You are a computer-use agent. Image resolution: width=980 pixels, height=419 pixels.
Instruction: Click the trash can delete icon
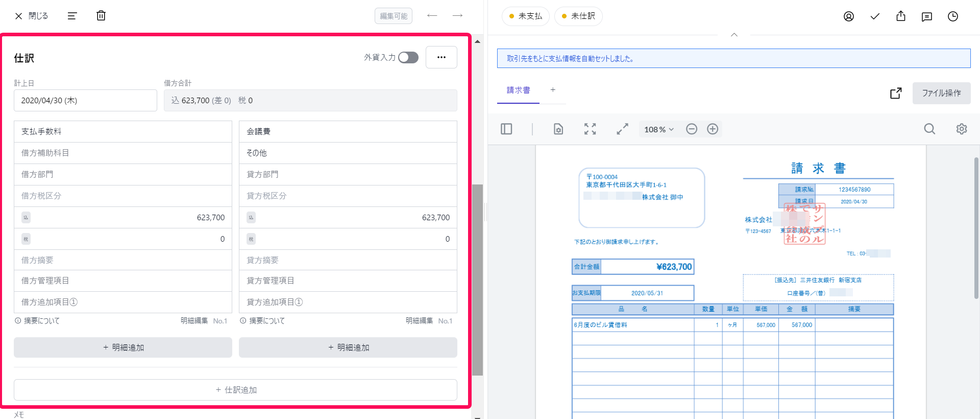tap(101, 16)
